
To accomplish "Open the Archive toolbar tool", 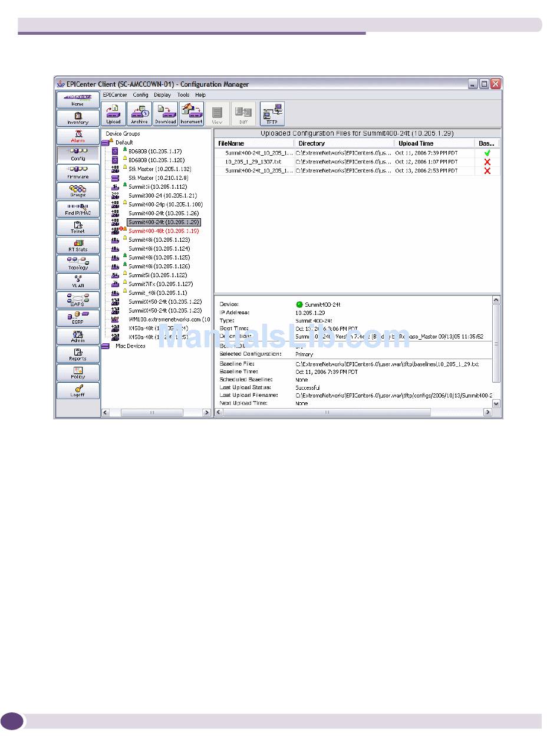I will click(140, 114).
